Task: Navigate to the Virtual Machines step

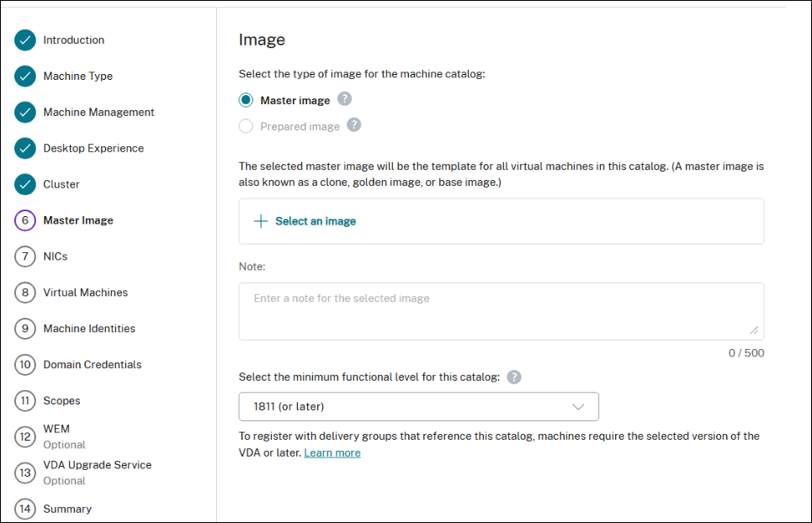Action: point(85,293)
